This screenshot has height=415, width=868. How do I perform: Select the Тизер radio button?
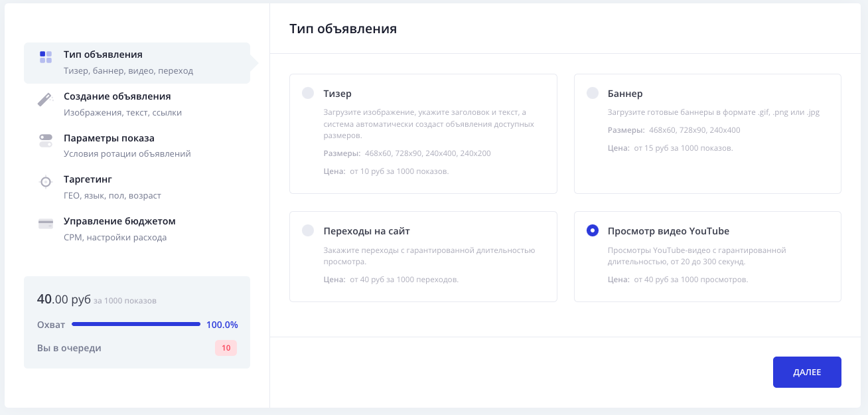(x=308, y=93)
